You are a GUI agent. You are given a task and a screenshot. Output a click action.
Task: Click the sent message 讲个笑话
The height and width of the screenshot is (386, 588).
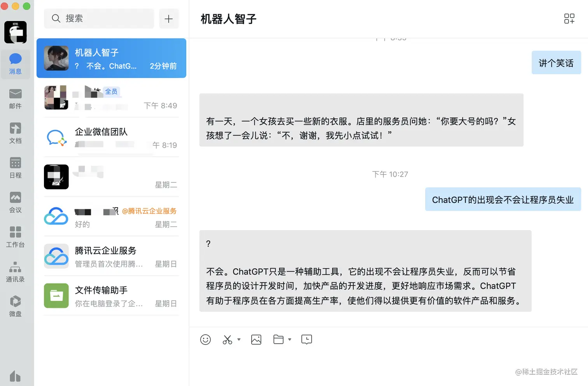556,63
